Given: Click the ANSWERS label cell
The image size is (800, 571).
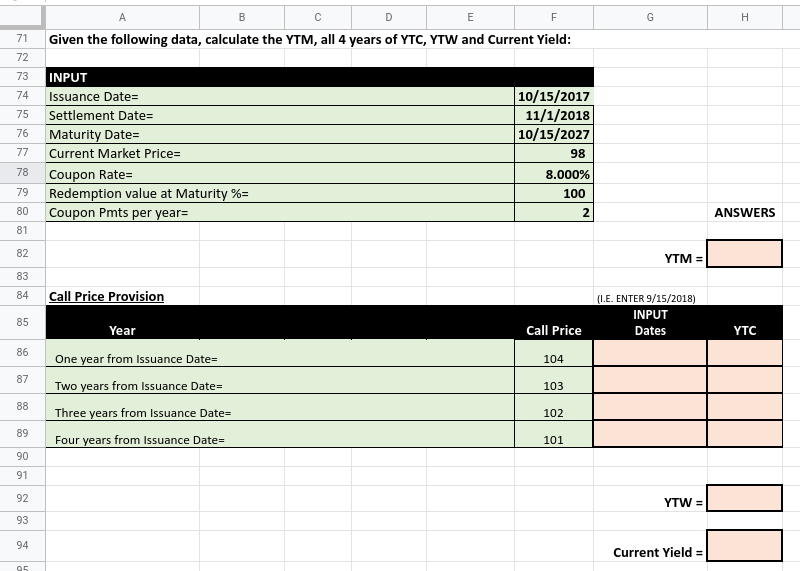Looking at the screenshot, I should [745, 212].
